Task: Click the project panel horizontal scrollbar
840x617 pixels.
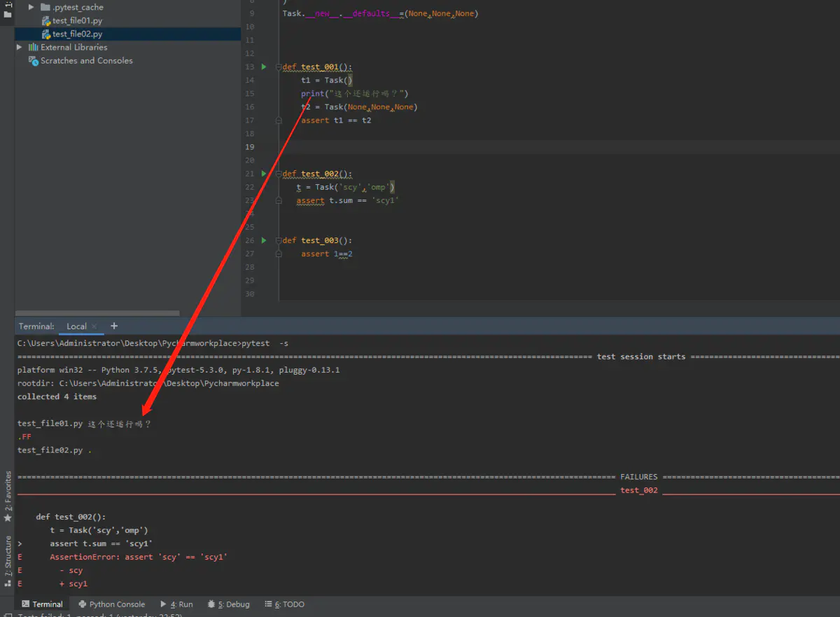Action: (97, 313)
